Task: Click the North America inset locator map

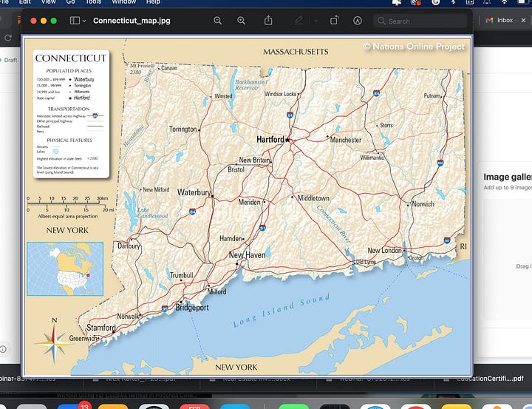Action: [x=65, y=268]
